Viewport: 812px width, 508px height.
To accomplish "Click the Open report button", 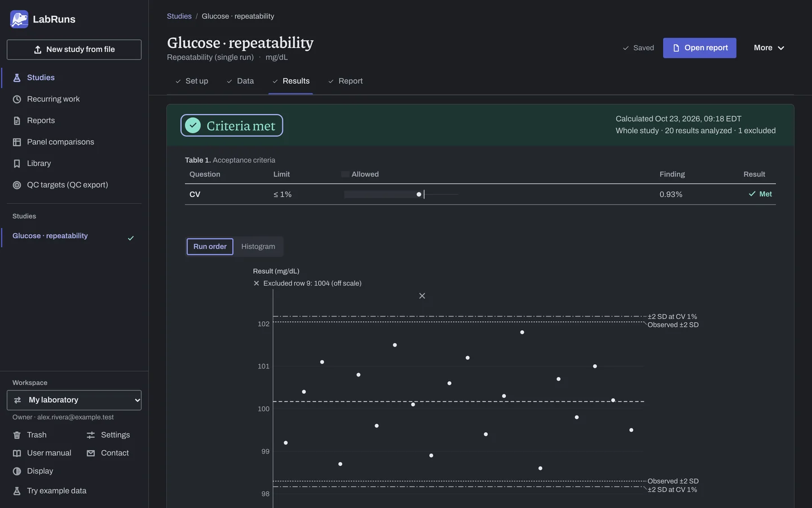I will click(x=700, y=48).
